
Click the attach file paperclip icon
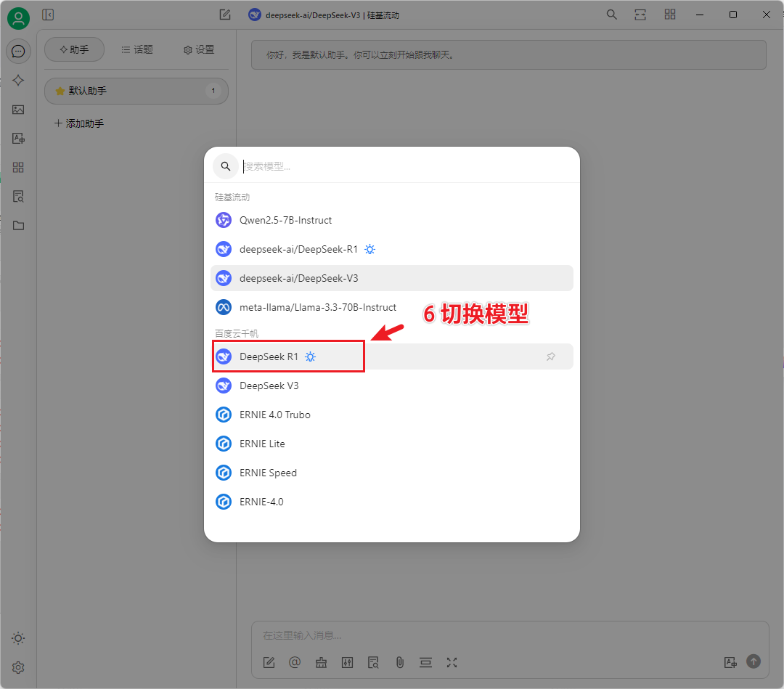400,662
